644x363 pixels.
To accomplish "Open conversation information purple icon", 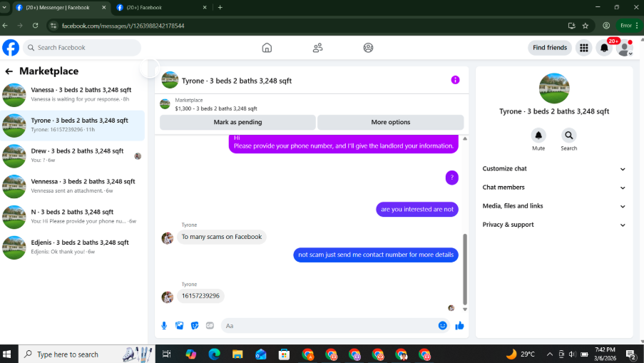I will point(455,80).
